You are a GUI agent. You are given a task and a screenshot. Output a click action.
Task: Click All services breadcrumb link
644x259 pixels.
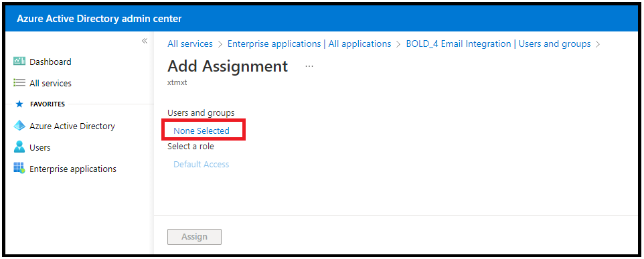coord(190,44)
